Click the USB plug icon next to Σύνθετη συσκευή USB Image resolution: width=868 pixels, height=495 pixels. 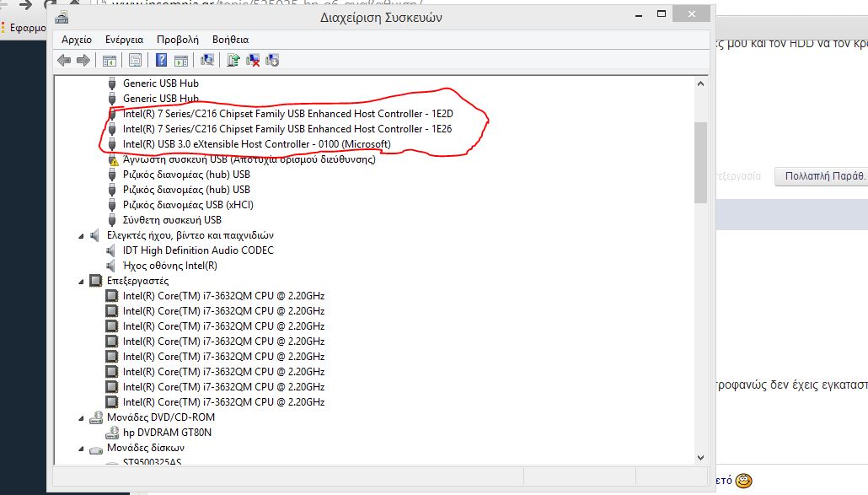pyautogui.click(x=112, y=220)
